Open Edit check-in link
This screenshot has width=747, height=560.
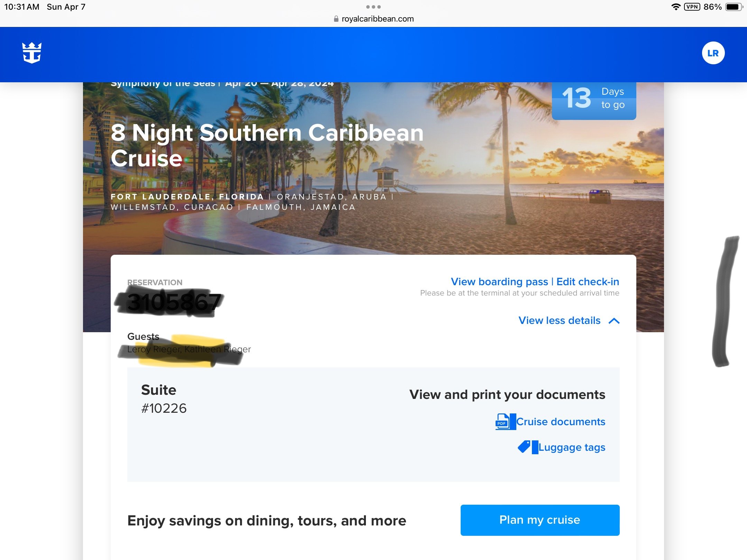pos(588,282)
